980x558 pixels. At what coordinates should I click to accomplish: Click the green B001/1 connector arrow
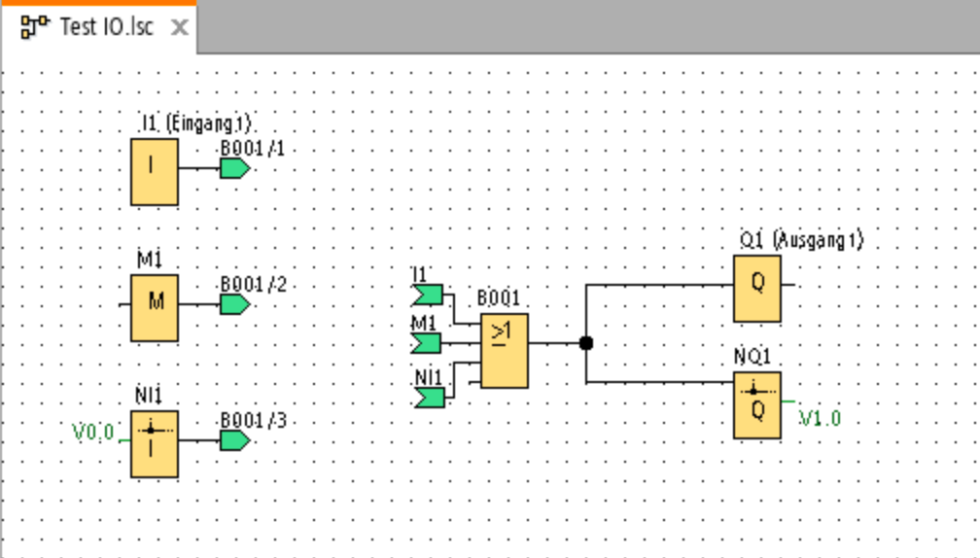point(235,169)
